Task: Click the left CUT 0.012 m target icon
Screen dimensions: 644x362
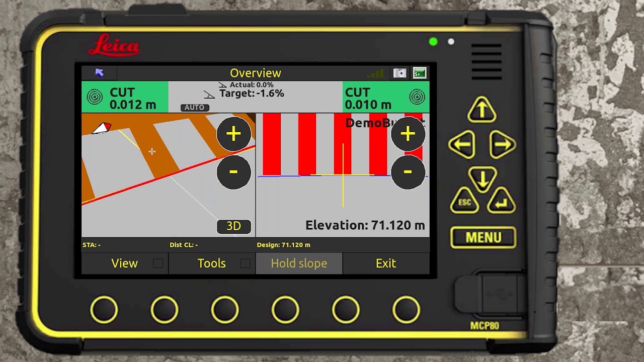Action: (95, 97)
